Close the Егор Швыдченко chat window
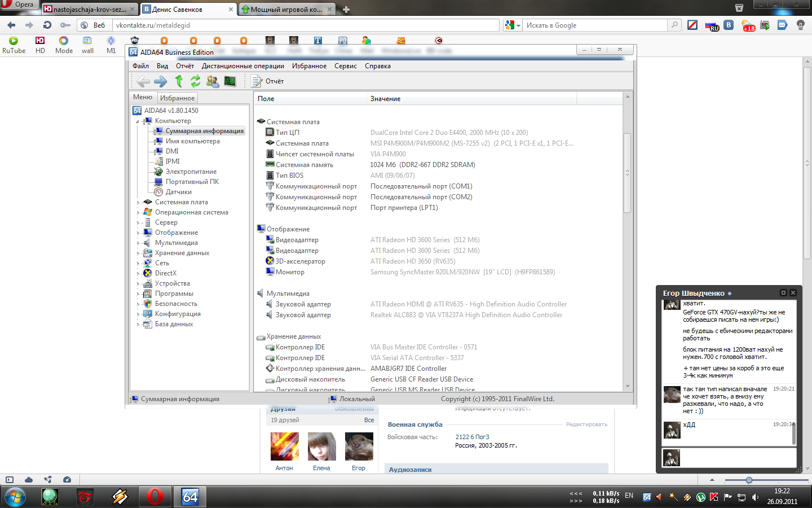The image size is (812, 508). (x=793, y=293)
